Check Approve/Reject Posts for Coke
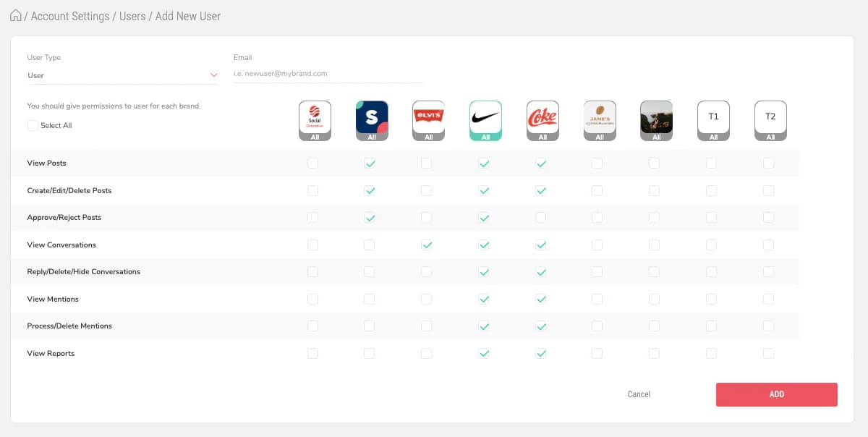 [x=541, y=218]
